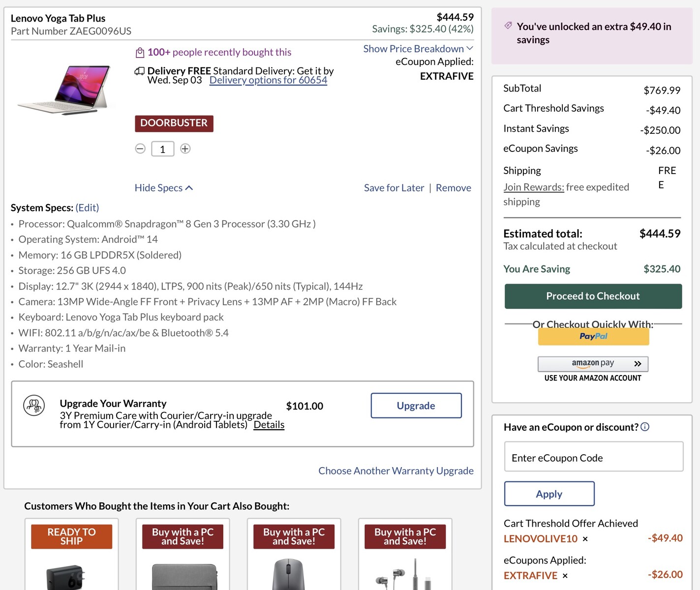Check out with PayPal button
The width and height of the screenshot is (700, 590).
[594, 336]
